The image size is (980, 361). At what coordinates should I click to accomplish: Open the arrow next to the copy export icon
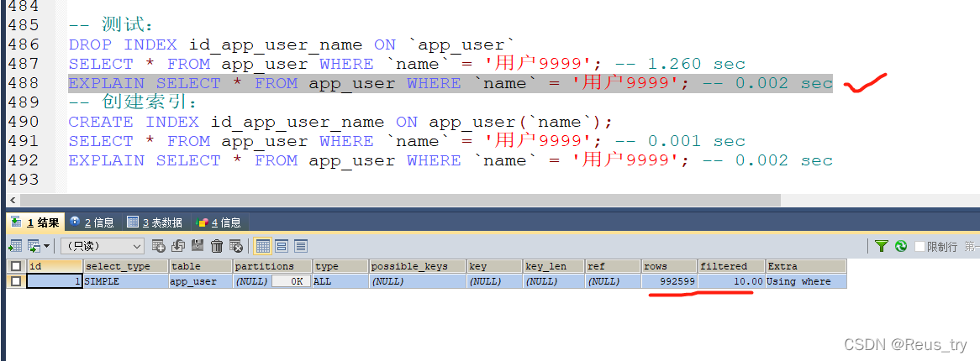46,245
